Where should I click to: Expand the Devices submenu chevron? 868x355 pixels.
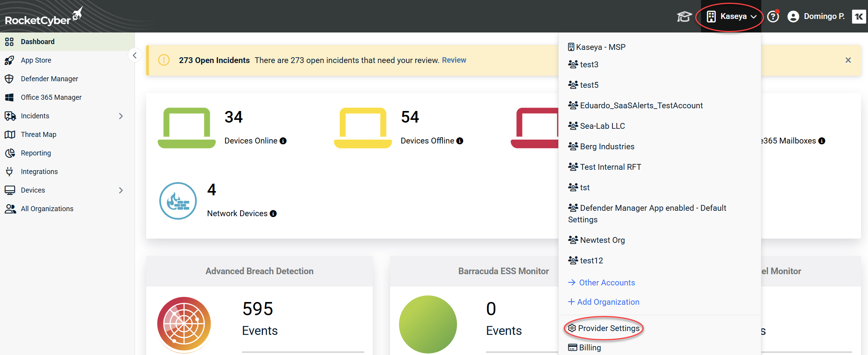121,190
